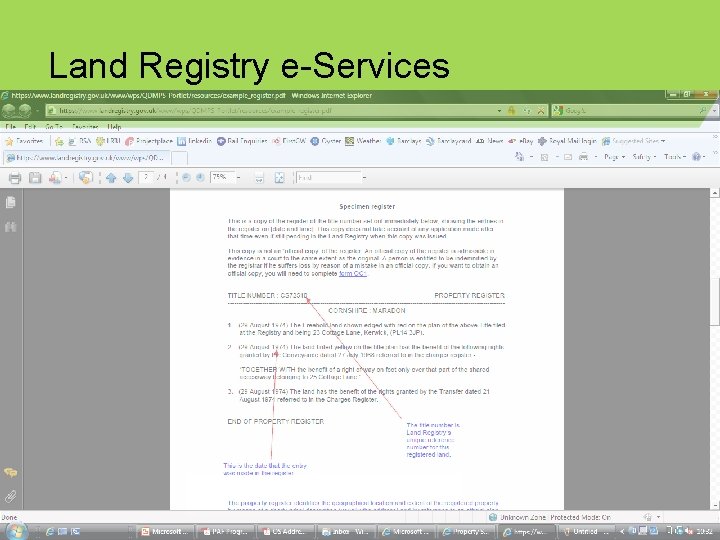Click the collaborate globe icon in PDF toolbar

click(x=85, y=178)
